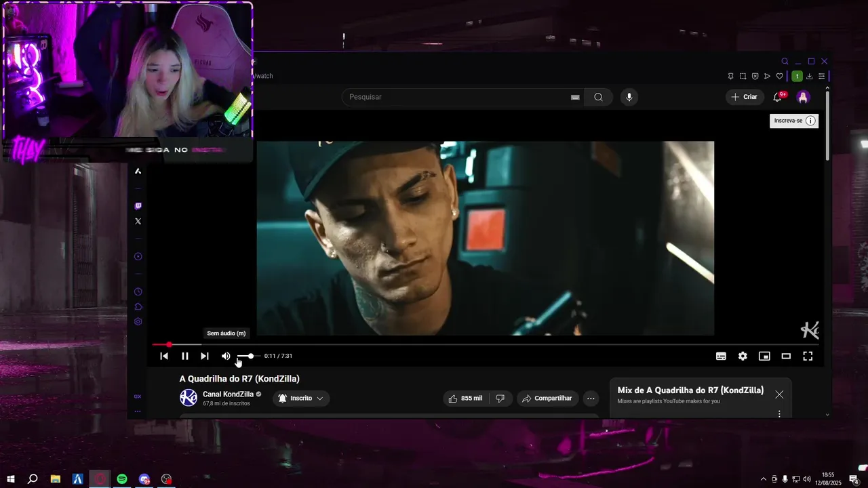This screenshot has width=868, height=488.
Task: Open the Windows Start menu
Action: (x=11, y=479)
